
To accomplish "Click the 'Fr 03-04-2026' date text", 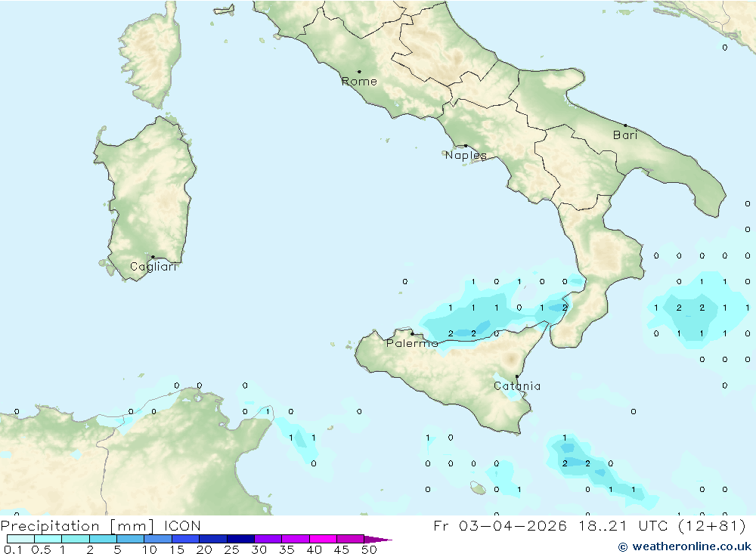I will [x=500, y=526].
